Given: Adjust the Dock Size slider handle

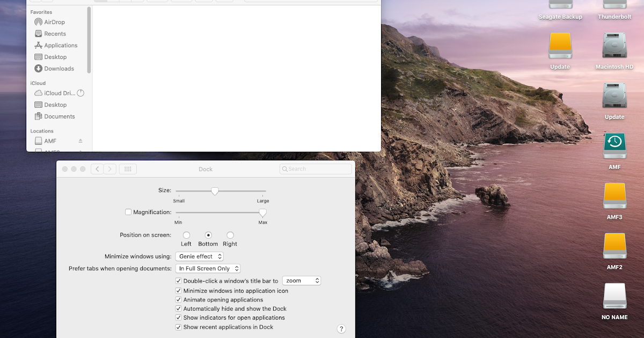Looking at the screenshot, I should coord(215,191).
